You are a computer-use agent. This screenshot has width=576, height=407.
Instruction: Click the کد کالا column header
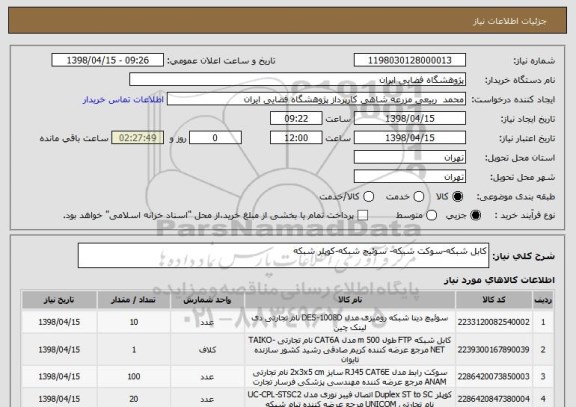tap(494, 300)
